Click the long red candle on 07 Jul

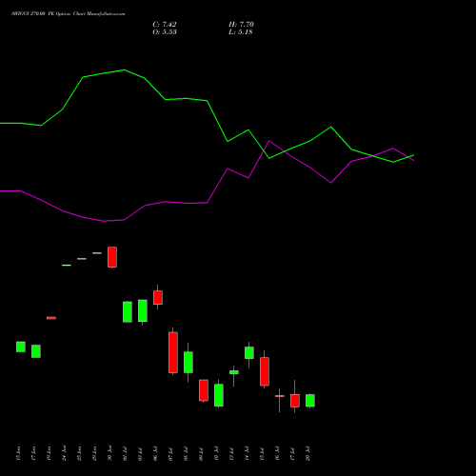(x=173, y=352)
